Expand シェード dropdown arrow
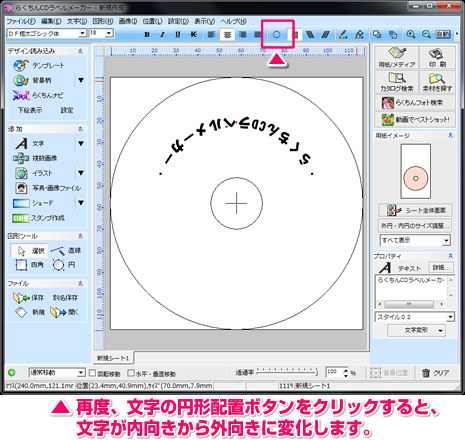 pos(81,203)
